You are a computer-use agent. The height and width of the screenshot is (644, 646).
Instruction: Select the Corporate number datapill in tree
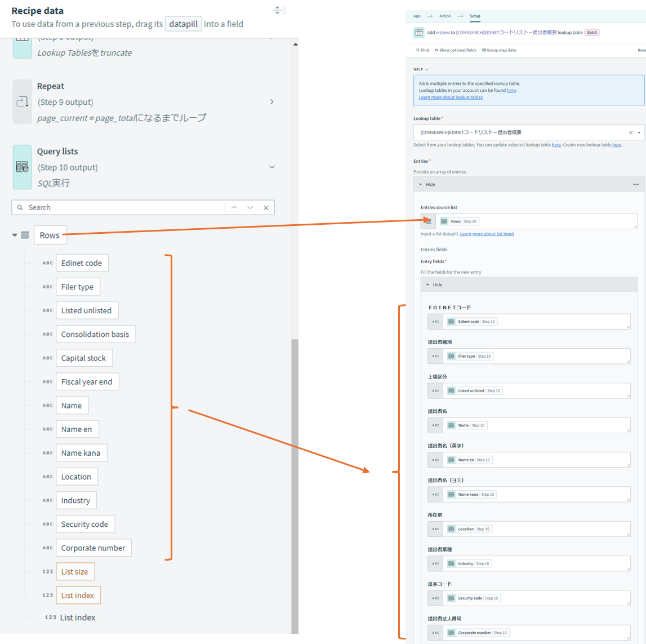(93, 548)
